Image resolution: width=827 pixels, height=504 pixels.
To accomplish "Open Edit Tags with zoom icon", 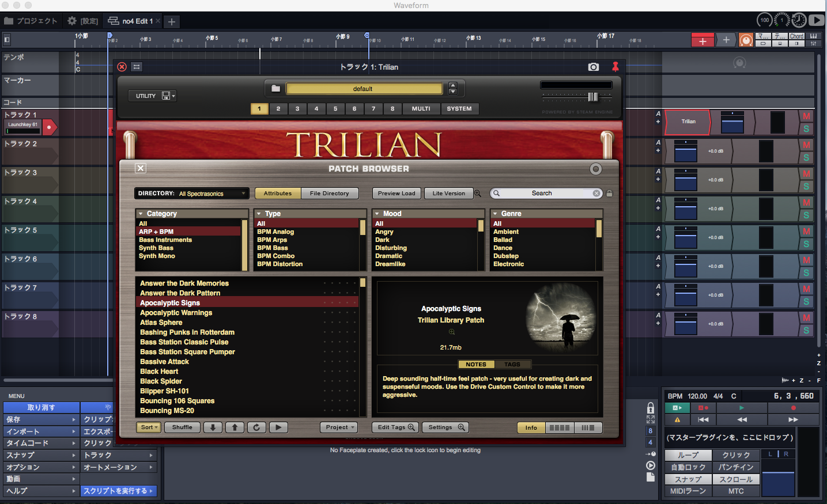I will click(395, 427).
